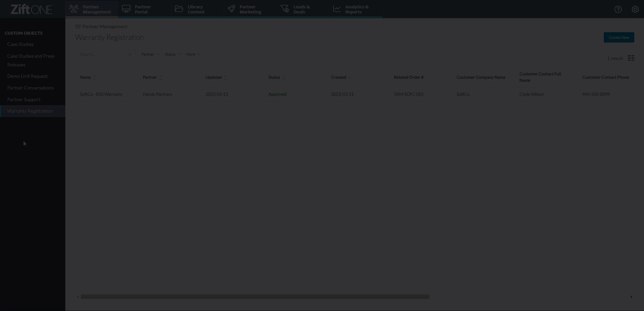Screen dimensions: 644x311
Task: Open the Status filter dropdown
Action: (172, 54)
